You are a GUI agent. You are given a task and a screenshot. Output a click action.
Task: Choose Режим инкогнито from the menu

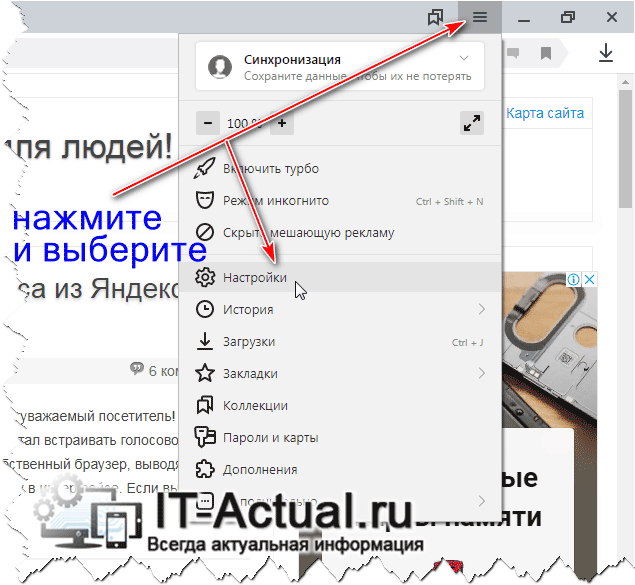click(340, 200)
